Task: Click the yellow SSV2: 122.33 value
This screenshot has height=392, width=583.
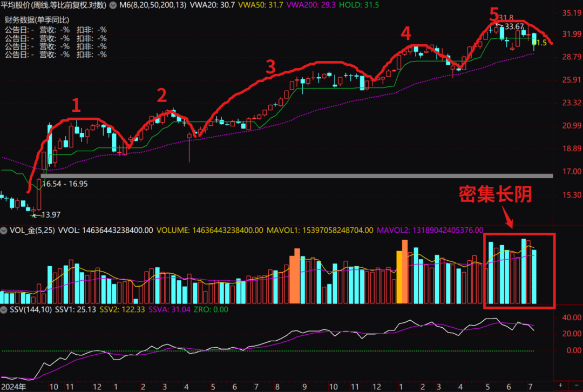Action: tap(122, 310)
